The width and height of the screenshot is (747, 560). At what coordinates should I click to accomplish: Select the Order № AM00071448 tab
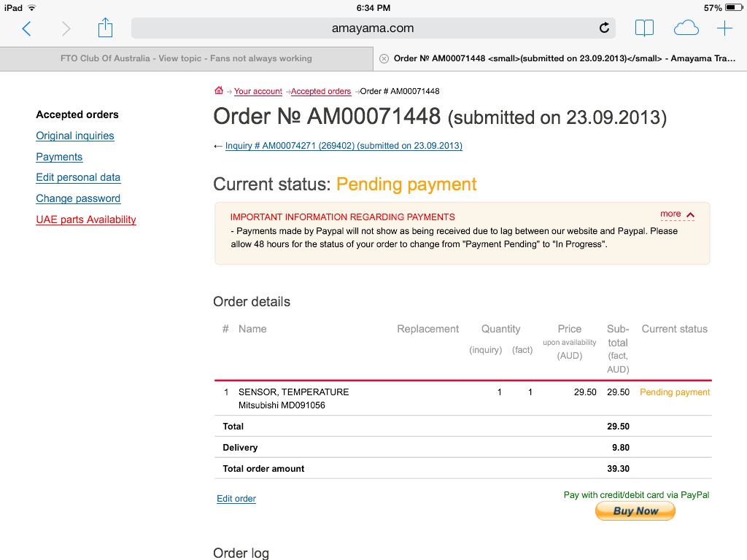560,58
